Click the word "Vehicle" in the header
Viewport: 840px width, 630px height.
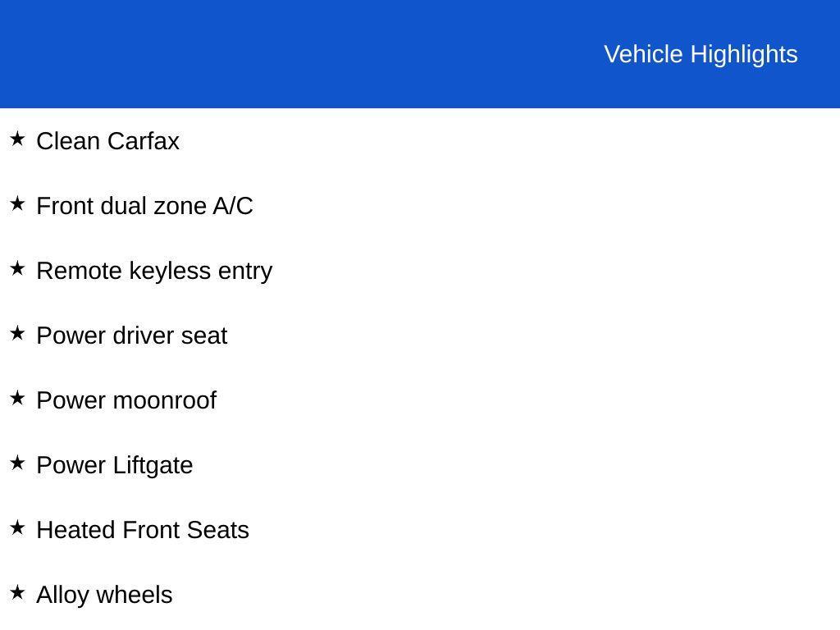coord(643,54)
